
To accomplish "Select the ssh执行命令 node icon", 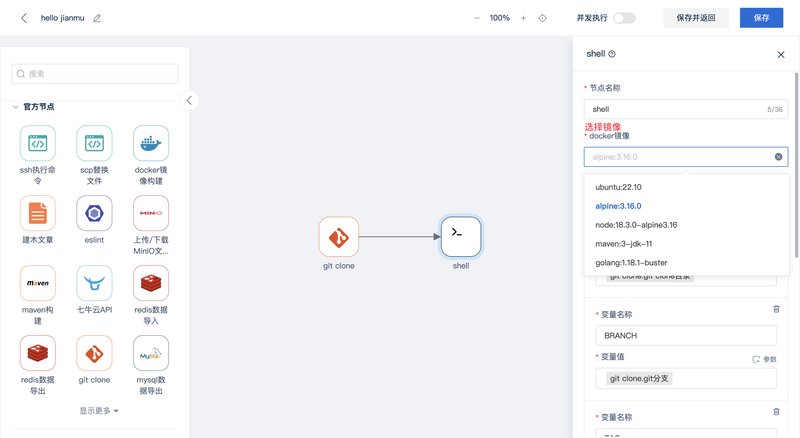I will coord(38,143).
